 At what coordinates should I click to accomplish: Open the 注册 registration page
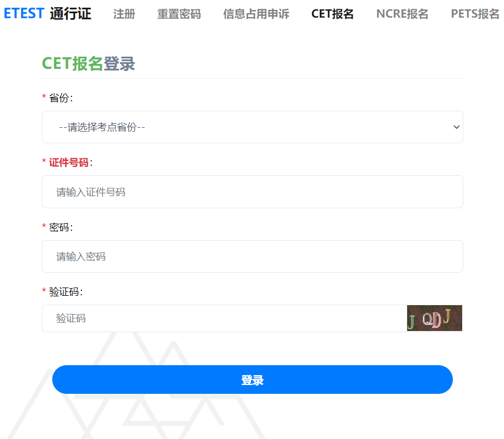click(x=124, y=14)
